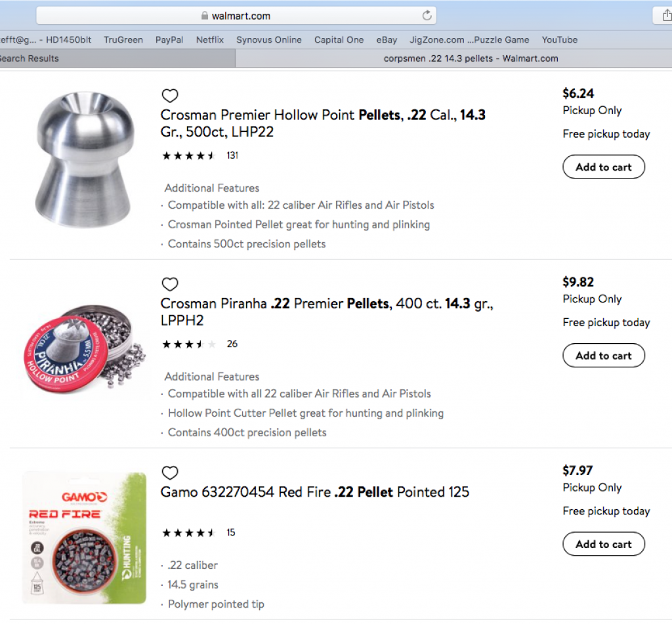
Task: Favorite the Crosman Premier Hollow Point heart
Action: (x=170, y=95)
